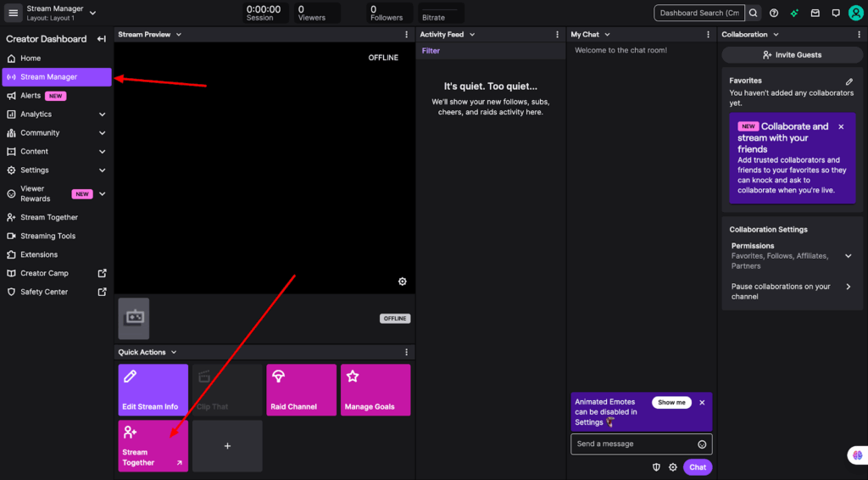Open the help question mark icon
Screen dimensions: 868x480
(x=774, y=13)
